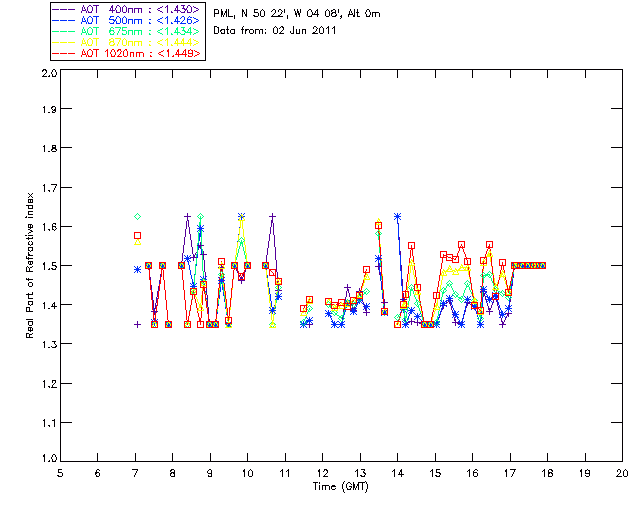Click the green dashed line sample in legend
Screen dimensions: 640x512
pyautogui.click(x=64, y=31)
